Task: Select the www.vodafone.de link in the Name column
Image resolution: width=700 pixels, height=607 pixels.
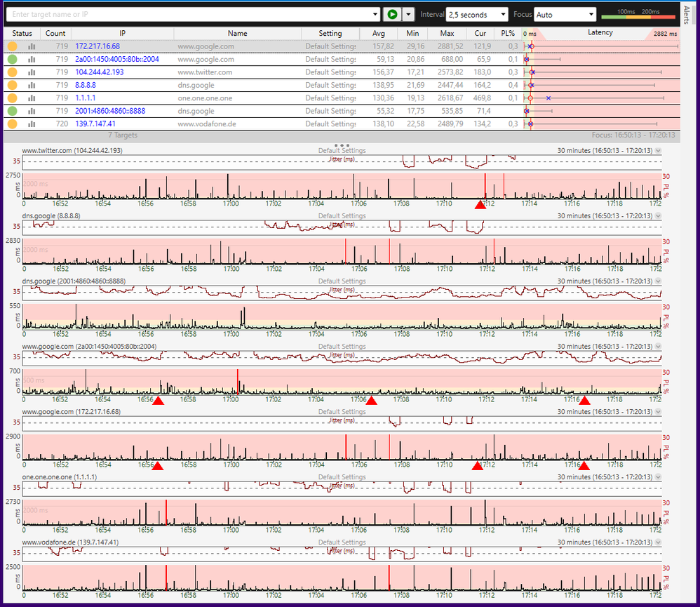Action: coord(206,124)
